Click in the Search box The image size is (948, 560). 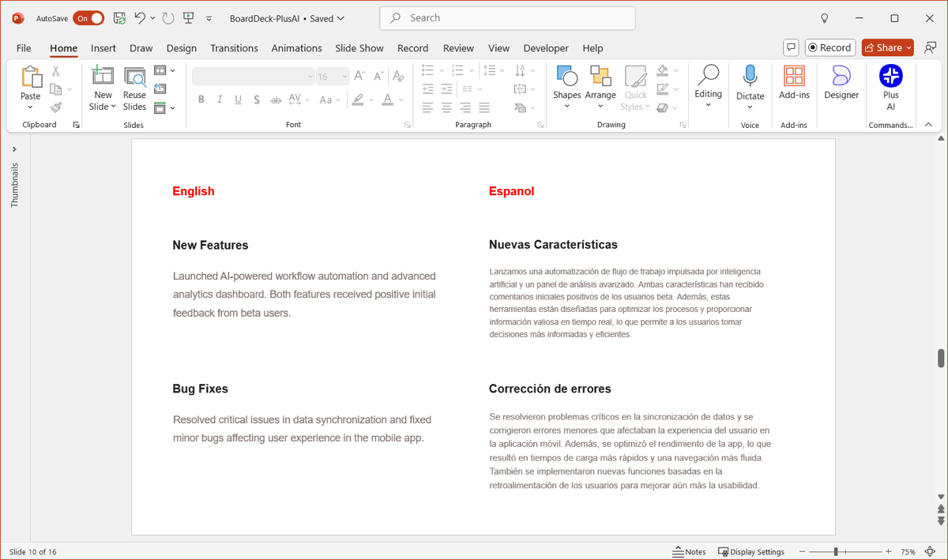tap(507, 18)
